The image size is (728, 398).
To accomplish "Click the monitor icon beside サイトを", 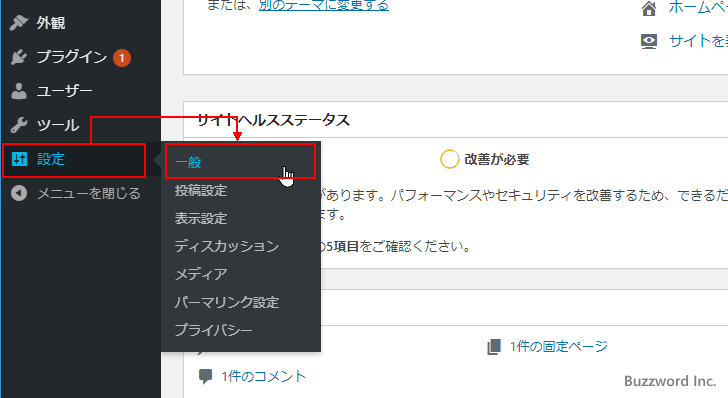I will pos(649,41).
